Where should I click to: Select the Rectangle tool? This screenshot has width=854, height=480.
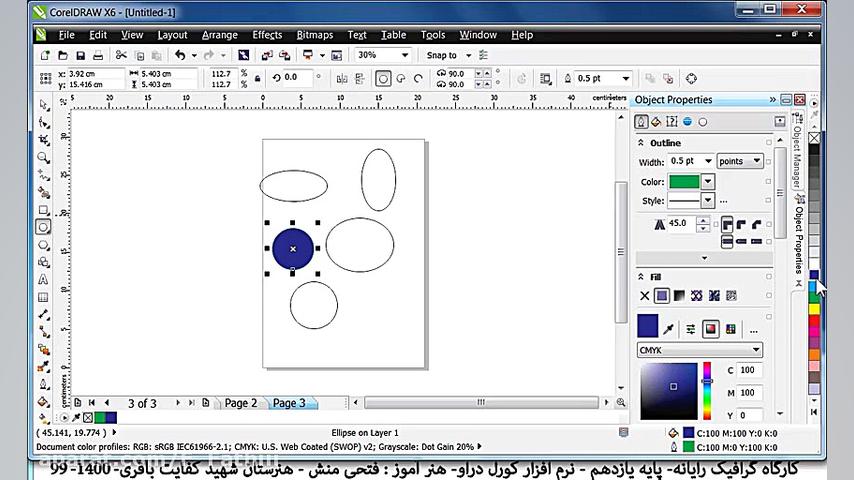coord(44,210)
